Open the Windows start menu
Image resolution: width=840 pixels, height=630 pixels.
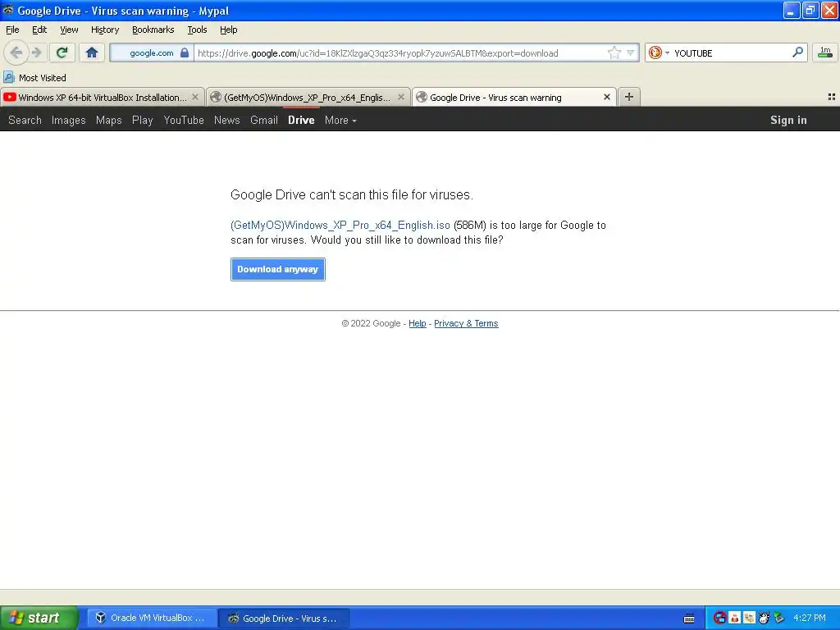[x=39, y=618]
